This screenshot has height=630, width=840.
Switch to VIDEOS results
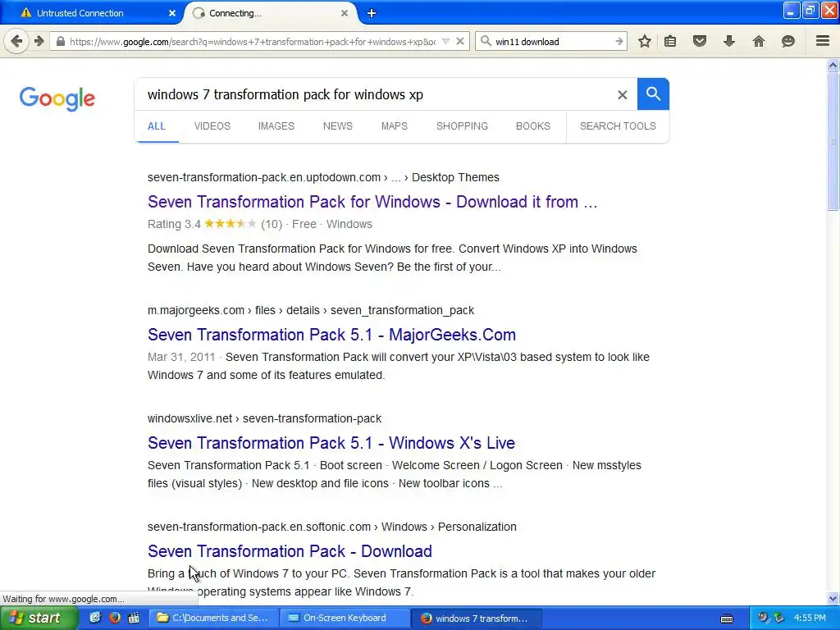tap(212, 126)
